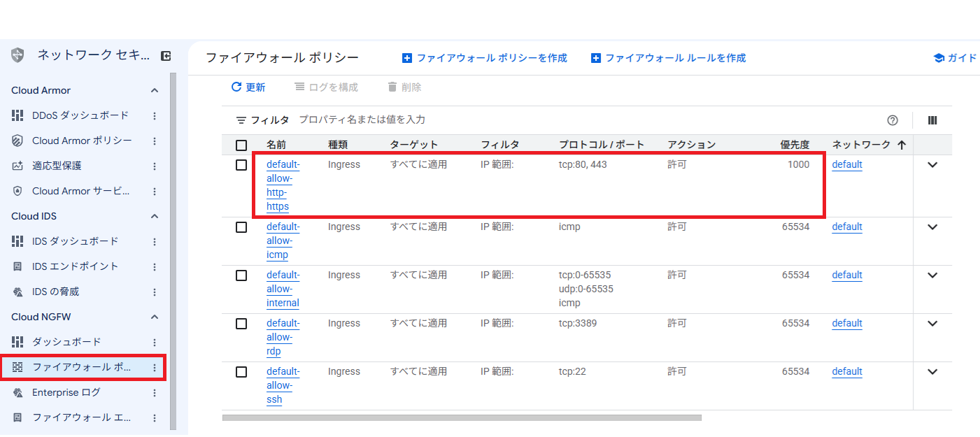Open the column display options icon
The height and width of the screenshot is (437, 980).
click(932, 120)
